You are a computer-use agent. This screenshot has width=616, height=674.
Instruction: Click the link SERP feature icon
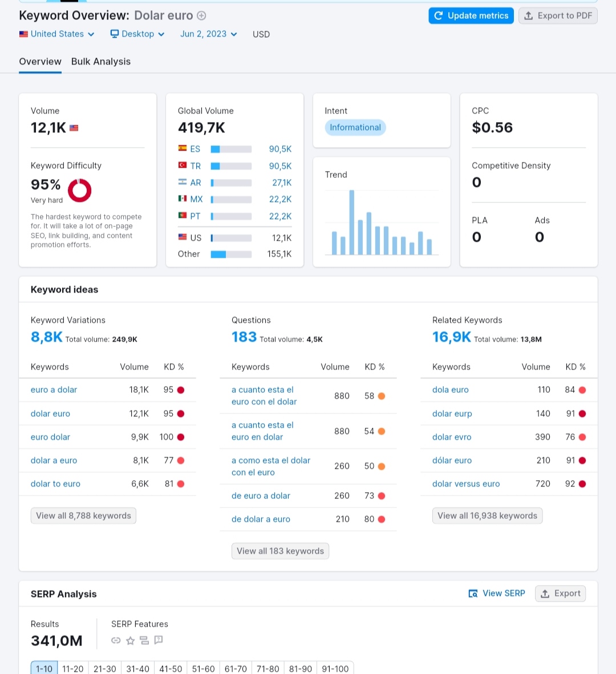coord(116,640)
